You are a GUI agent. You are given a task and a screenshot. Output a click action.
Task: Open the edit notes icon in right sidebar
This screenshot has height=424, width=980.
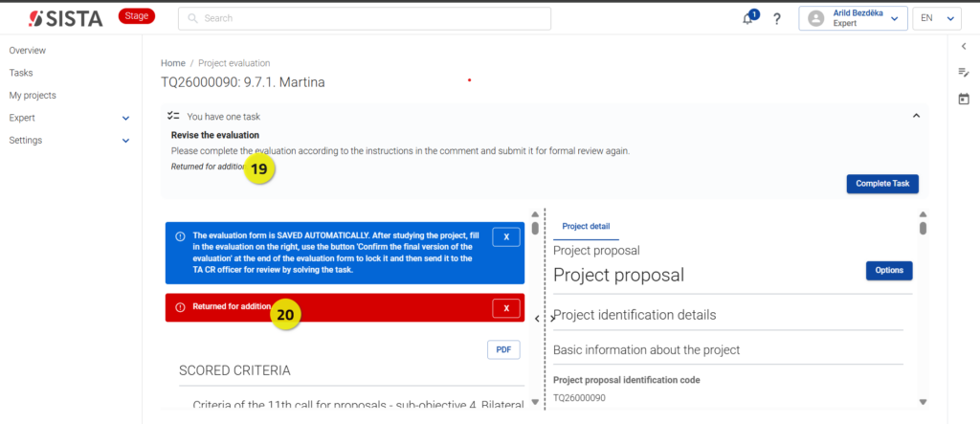(x=964, y=73)
